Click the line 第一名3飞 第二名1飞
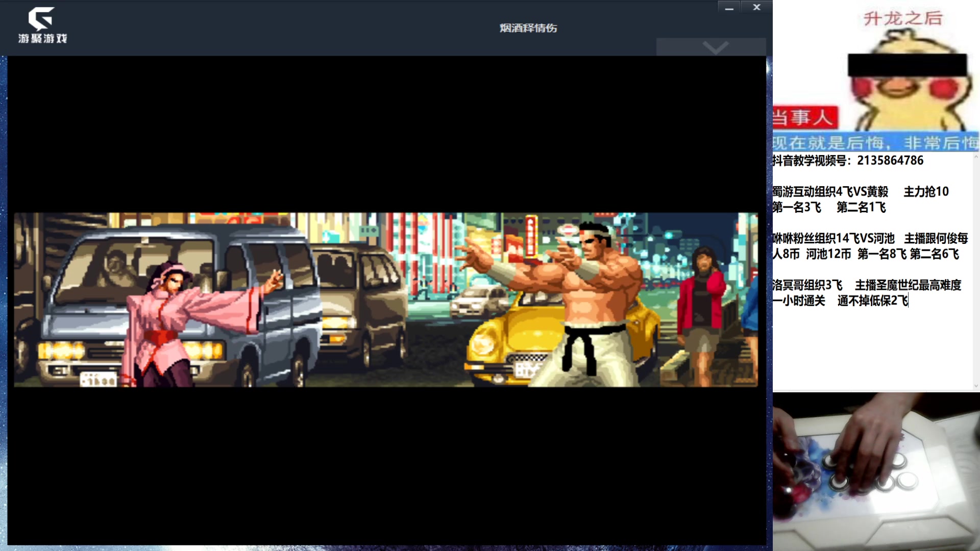The height and width of the screenshot is (551, 980). coord(829,207)
